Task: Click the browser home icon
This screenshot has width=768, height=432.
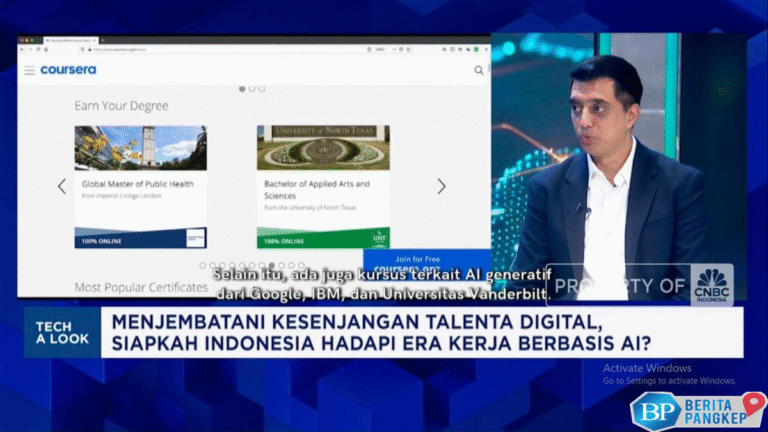Action: [x=46, y=49]
